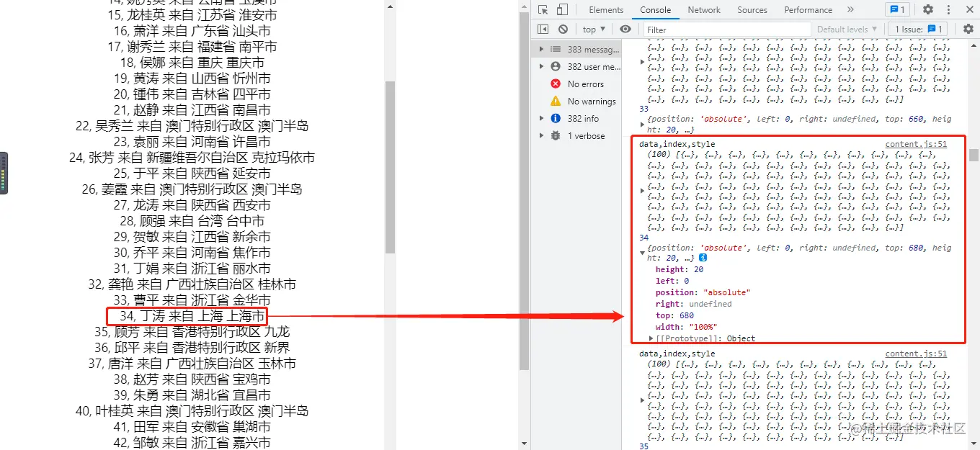Select the No warnings sidebar filter

click(583, 102)
